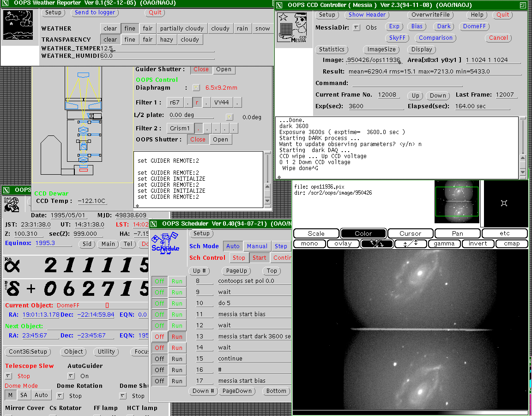Click Cancel in CCD Controller
532x416 pixels.
(x=498, y=38)
